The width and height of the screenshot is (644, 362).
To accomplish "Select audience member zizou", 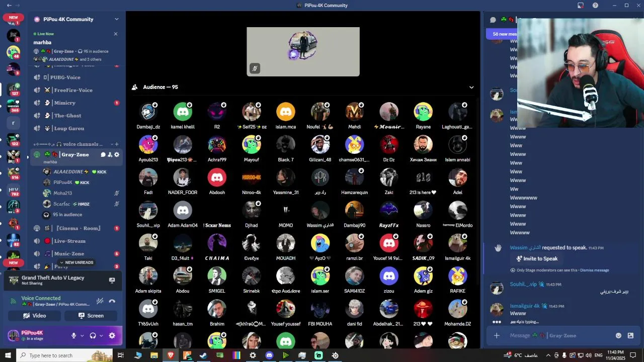I will 388,280.
